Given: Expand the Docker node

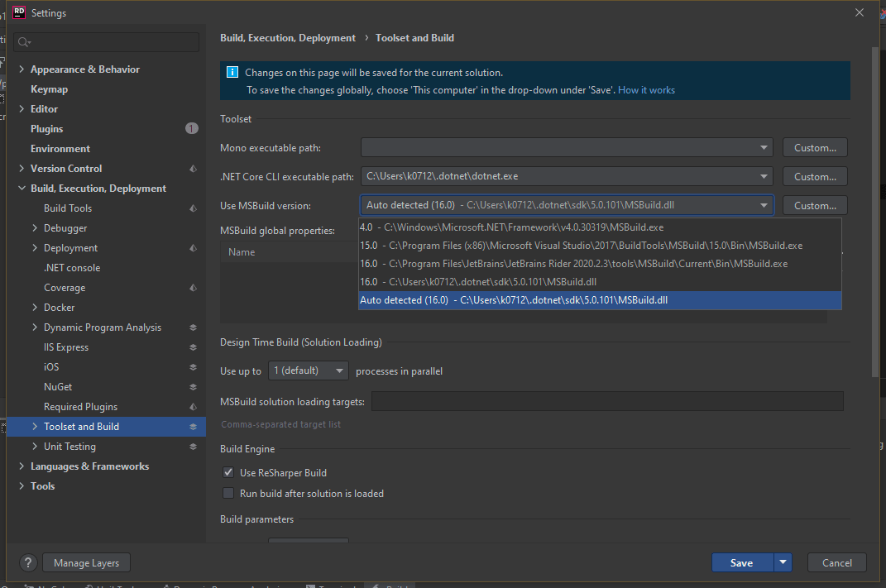Looking at the screenshot, I should (x=35, y=308).
